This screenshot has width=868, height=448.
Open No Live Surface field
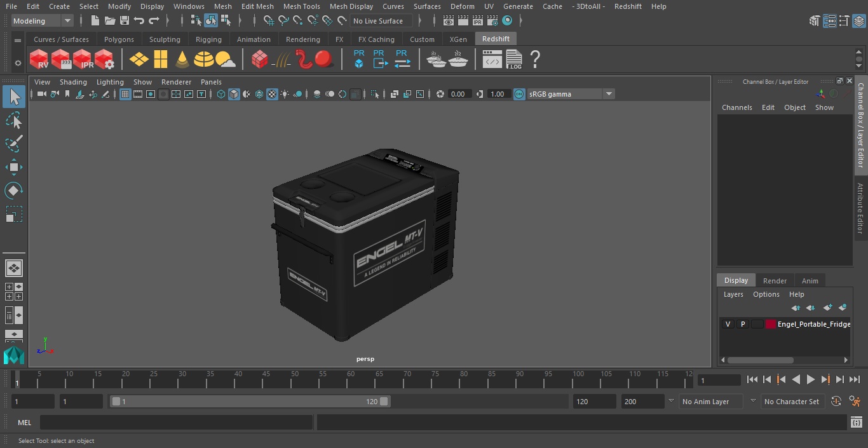(x=381, y=21)
